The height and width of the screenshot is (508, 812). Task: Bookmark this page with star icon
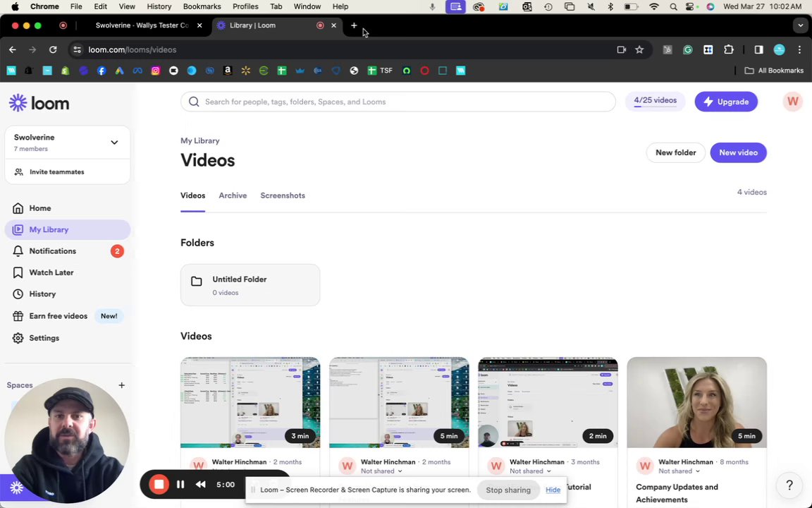pos(639,50)
